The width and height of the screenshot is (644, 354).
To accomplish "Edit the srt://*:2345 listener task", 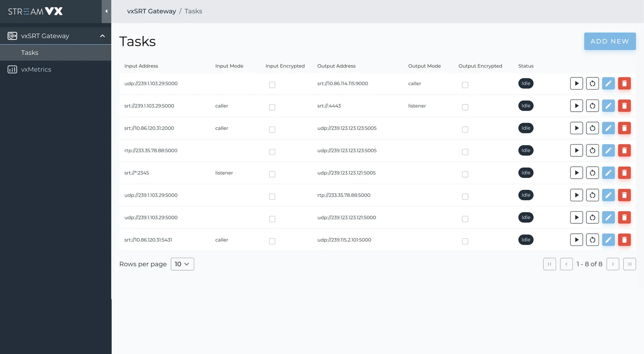I will [x=608, y=173].
